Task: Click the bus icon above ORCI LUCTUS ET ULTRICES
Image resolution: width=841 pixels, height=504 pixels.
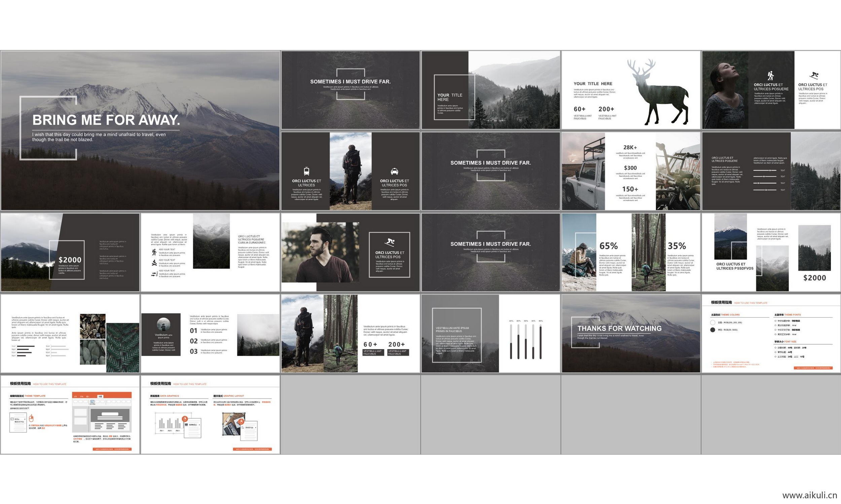Action: tap(306, 171)
